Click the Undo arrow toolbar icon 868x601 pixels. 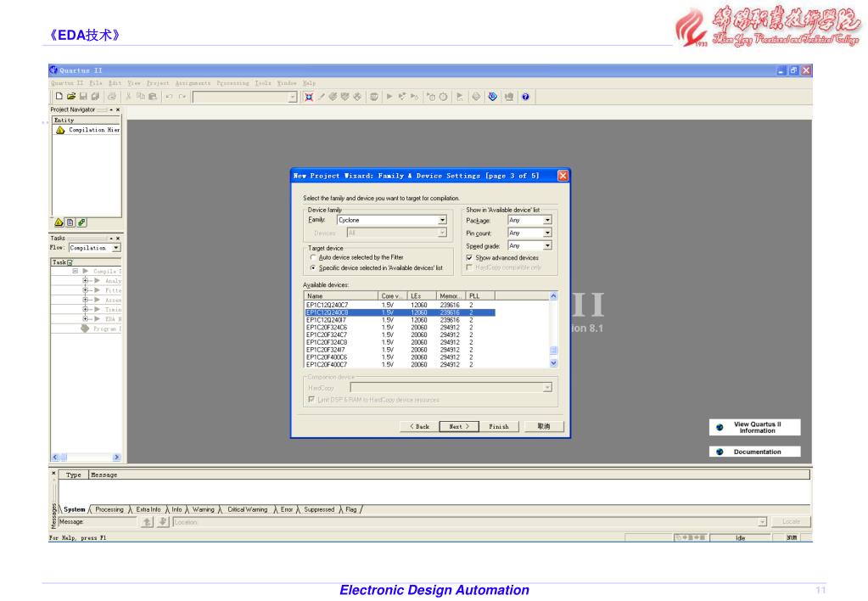[x=169, y=97]
